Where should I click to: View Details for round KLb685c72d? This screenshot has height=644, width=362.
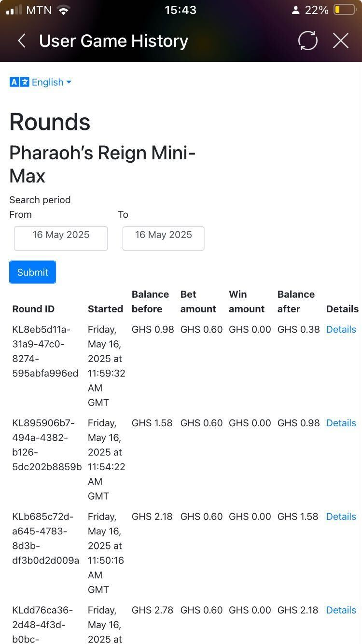(341, 517)
